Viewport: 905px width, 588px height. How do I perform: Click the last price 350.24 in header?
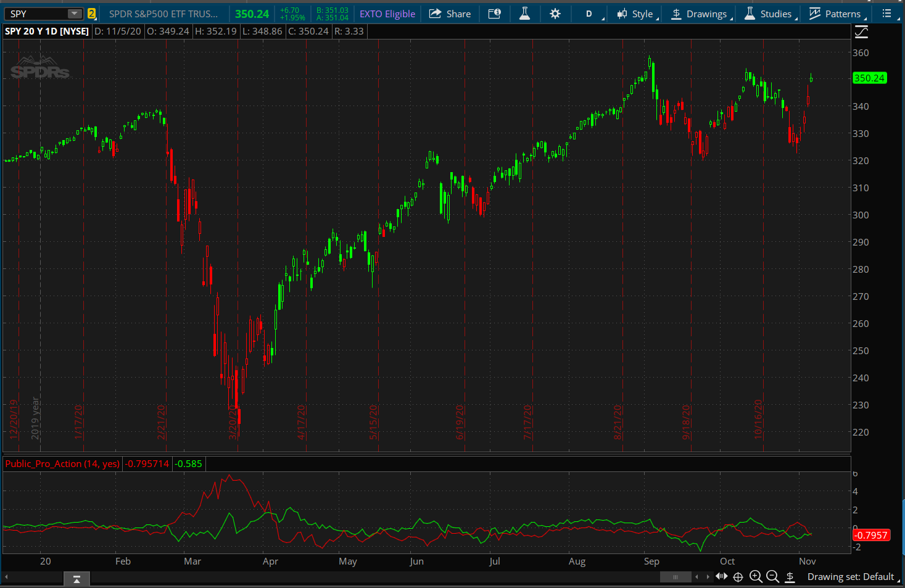[x=252, y=14]
